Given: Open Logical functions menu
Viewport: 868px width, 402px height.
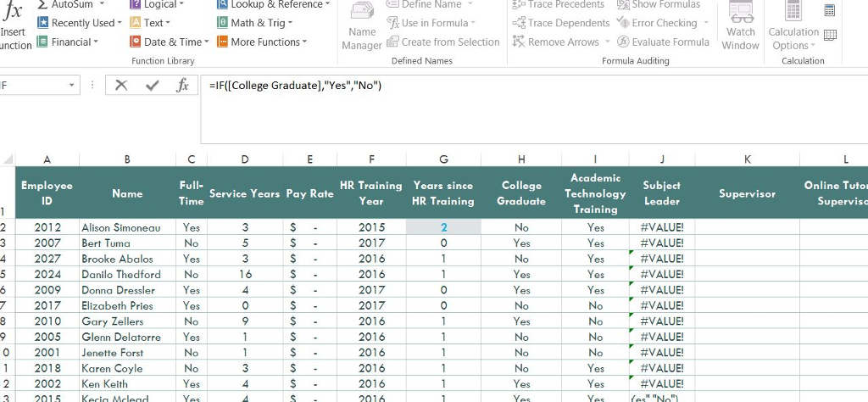Looking at the screenshot, I should click(x=157, y=4).
